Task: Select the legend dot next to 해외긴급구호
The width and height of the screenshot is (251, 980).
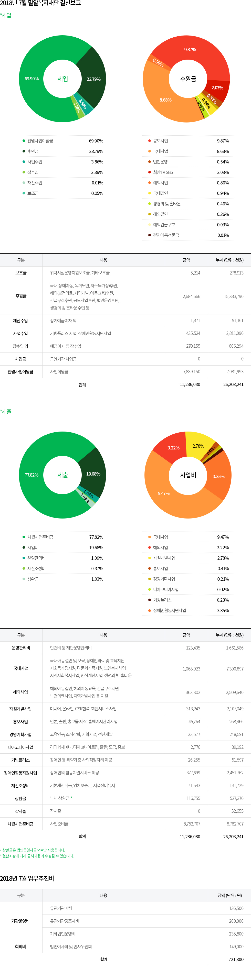Action: click(149, 225)
